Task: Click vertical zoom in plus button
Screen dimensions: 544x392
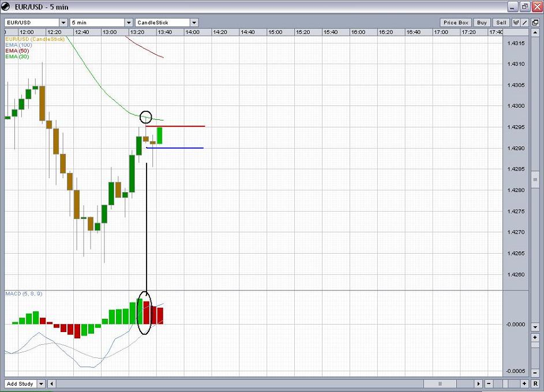Action: click(535, 337)
